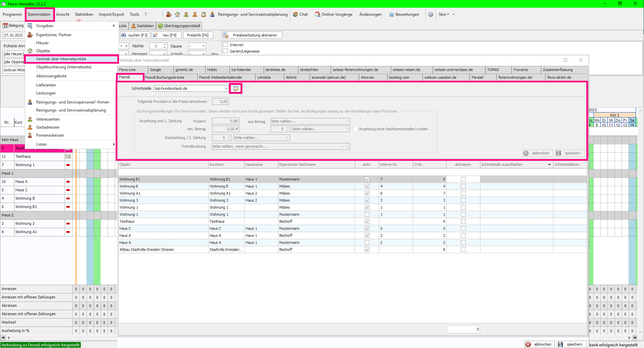Click the Gastadressen person icon in the menu

pyautogui.click(x=30, y=127)
